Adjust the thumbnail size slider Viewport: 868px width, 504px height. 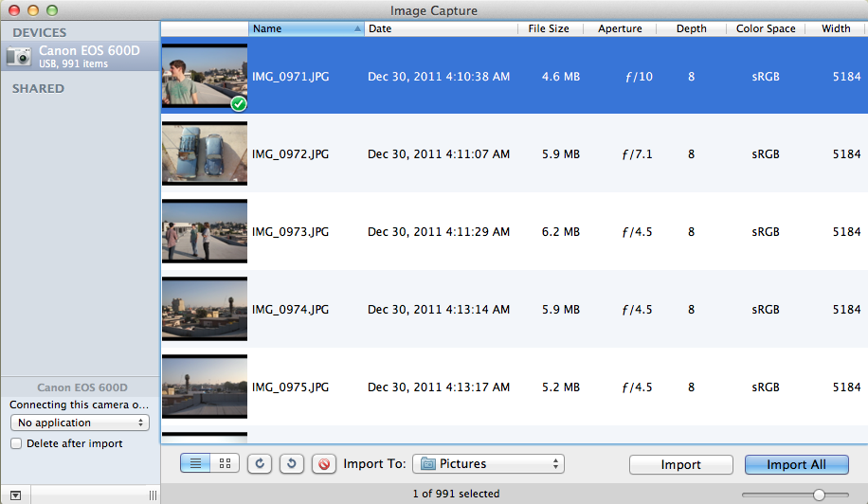(818, 495)
